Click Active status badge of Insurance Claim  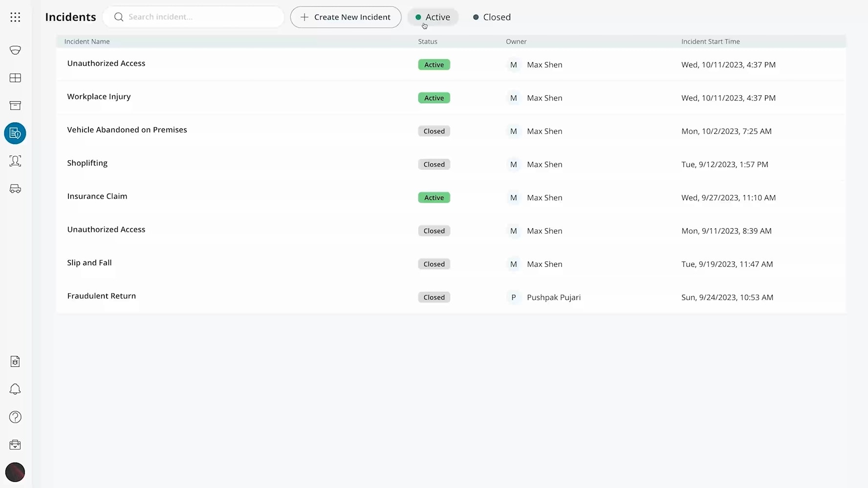pos(434,198)
